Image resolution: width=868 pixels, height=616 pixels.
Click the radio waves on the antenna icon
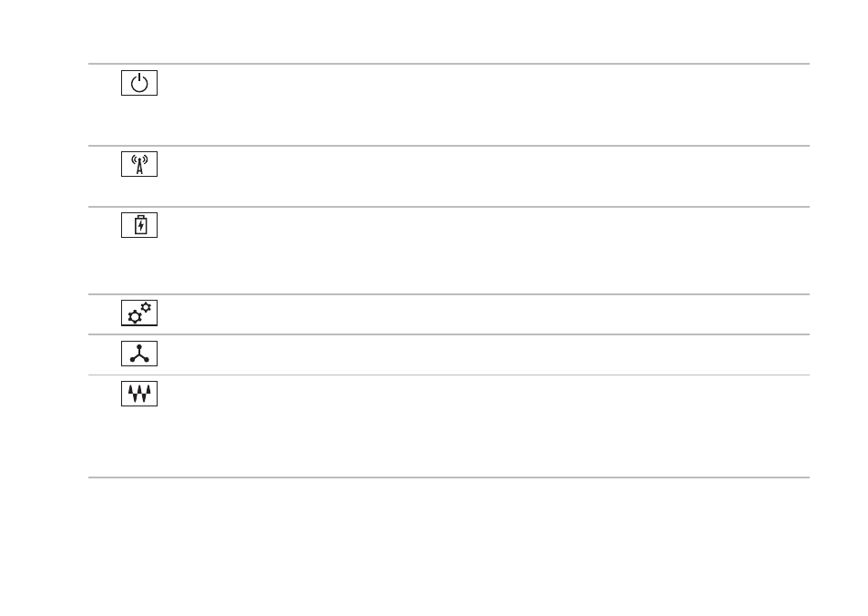click(139, 159)
